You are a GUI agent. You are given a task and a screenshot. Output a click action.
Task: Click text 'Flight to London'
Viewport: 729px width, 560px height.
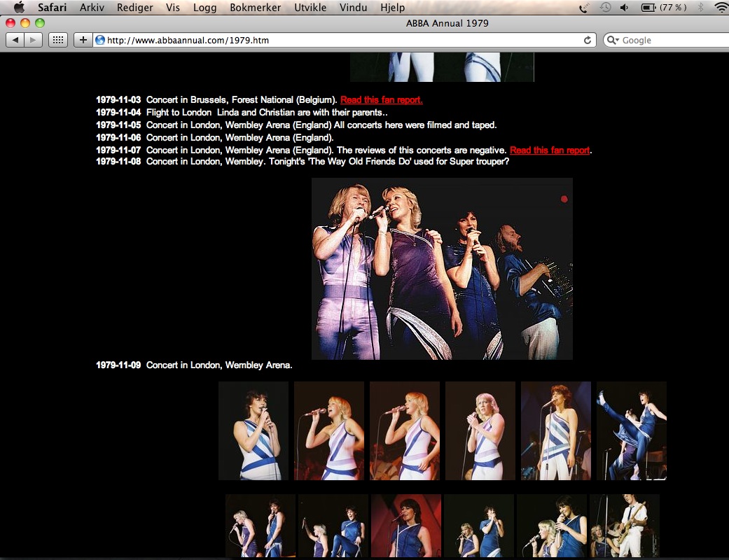pos(179,112)
